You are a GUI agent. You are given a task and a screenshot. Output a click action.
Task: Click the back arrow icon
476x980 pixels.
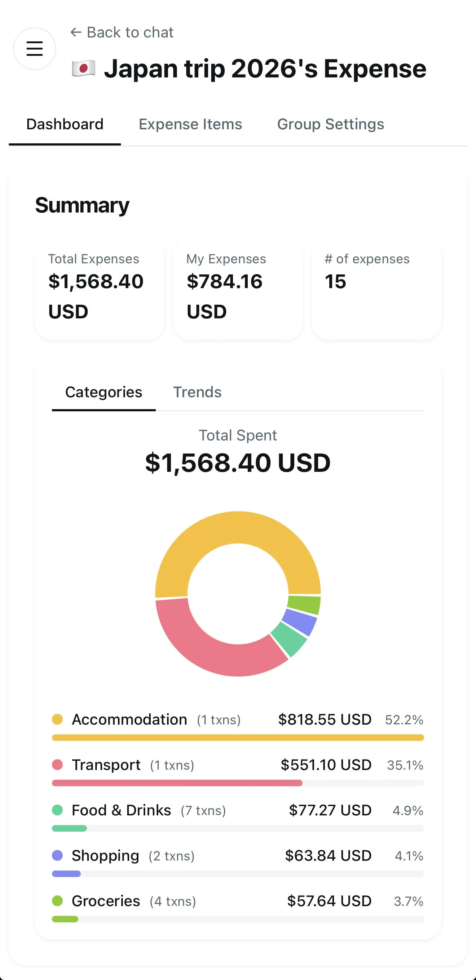click(x=76, y=32)
